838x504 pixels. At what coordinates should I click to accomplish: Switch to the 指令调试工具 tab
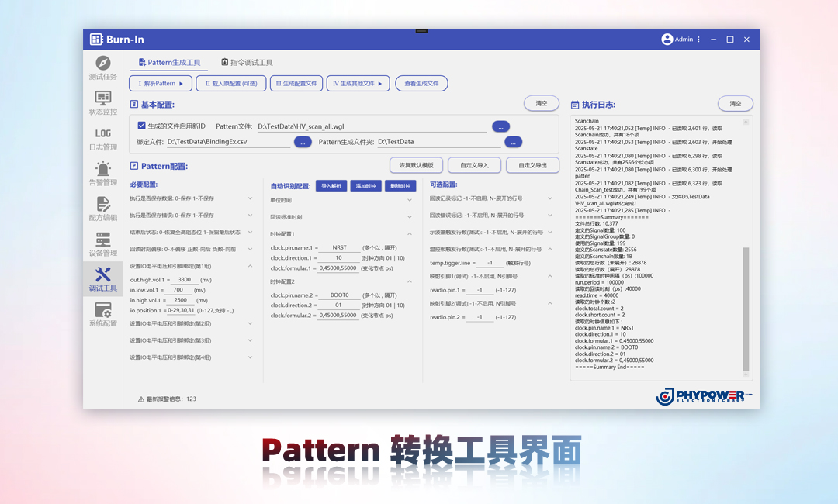247,63
